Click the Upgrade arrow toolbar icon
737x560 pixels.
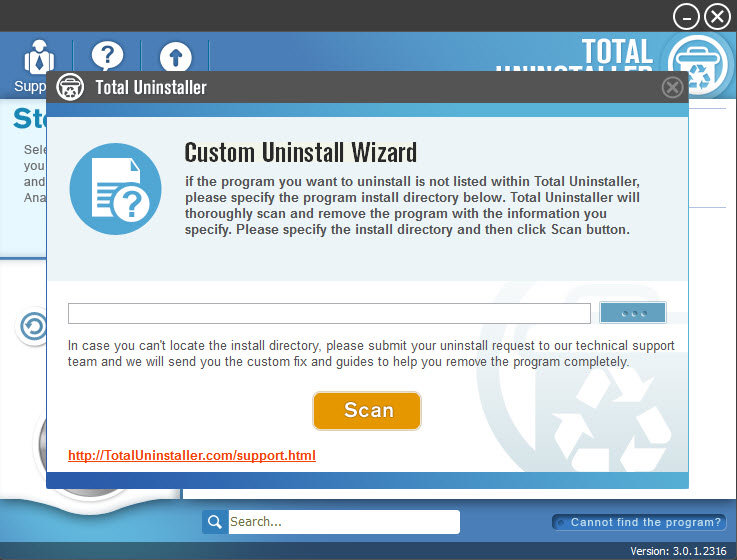[x=175, y=58]
